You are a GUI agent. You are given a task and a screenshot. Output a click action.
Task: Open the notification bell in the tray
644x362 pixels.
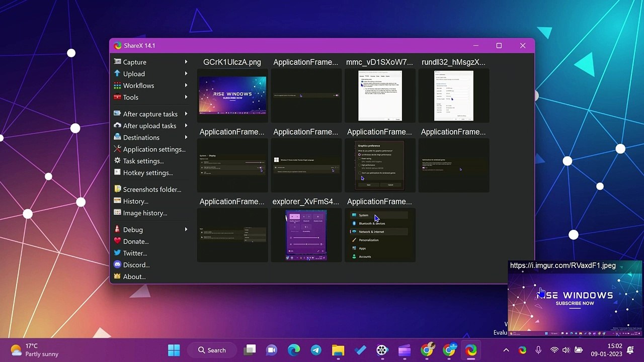pos(630,350)
